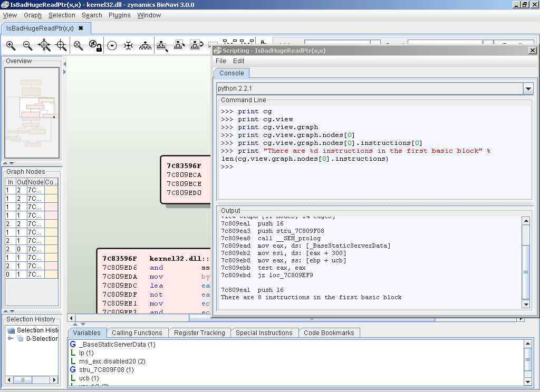
Task: Click the Variables panel scroll up arrow
Action: (528, 344)
